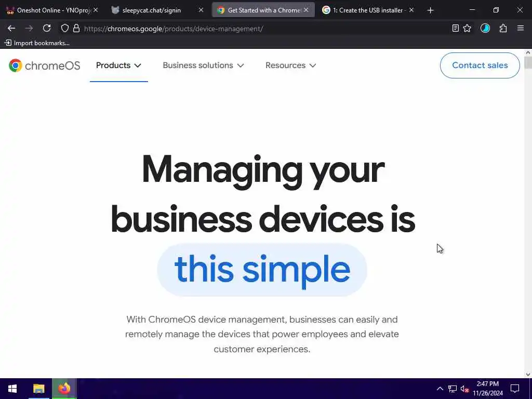This screenshot has width=532, height=399.
Task: Expand the Products dropdown menu
Action: [118, 65]
